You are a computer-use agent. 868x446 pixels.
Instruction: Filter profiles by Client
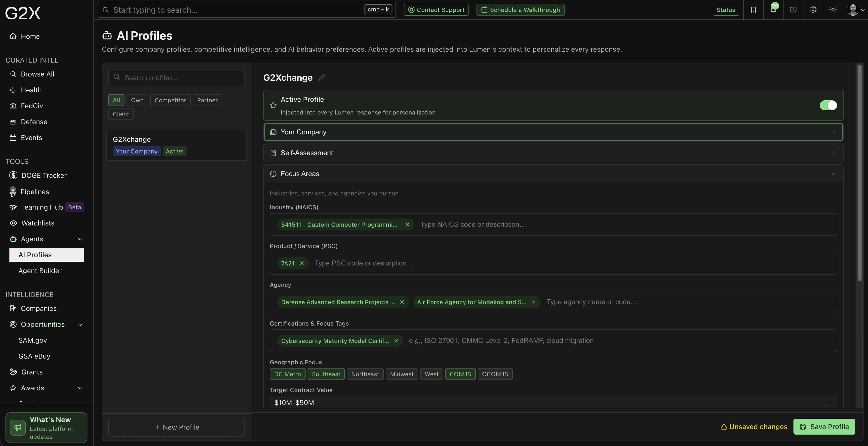pos(121,114)
